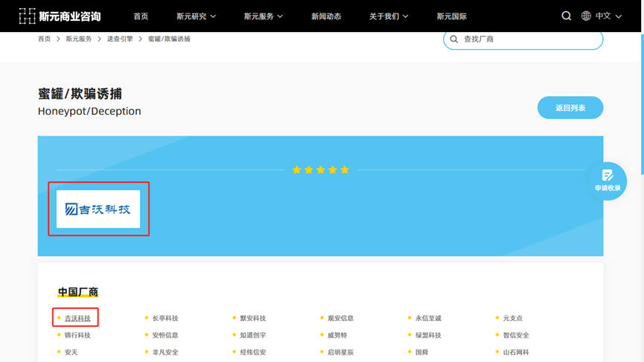
Task: Open vendor link 吉沃科技 in the list
Action: [77, 318]
